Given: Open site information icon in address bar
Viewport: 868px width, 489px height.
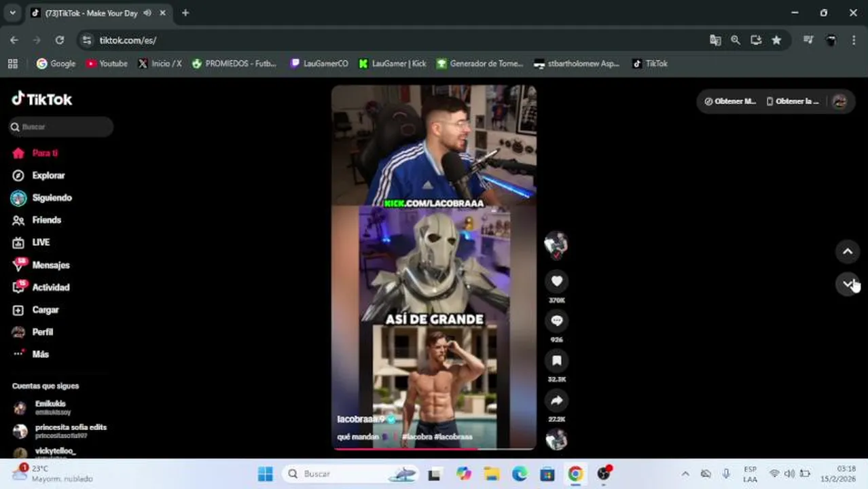Looking at the screenshot, I should point(86,40).
